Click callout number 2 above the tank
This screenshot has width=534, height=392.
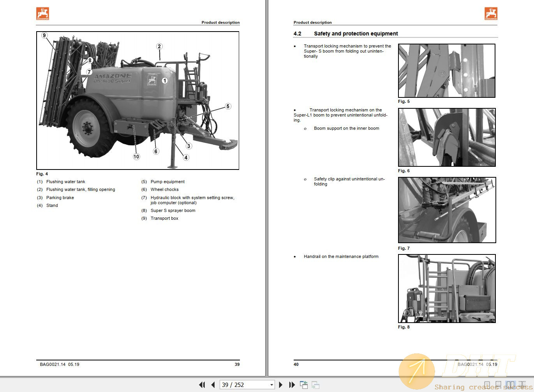click(159, 46)
